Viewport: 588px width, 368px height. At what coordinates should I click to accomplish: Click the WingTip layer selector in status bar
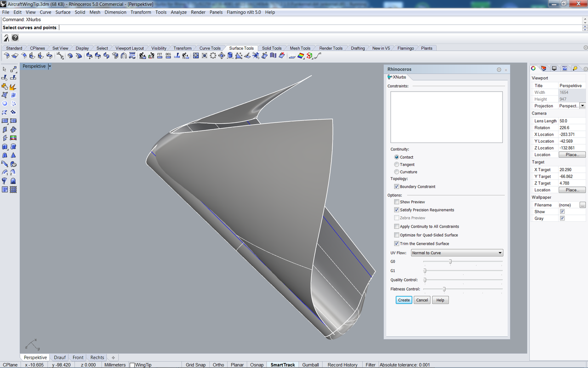[140, 365]
